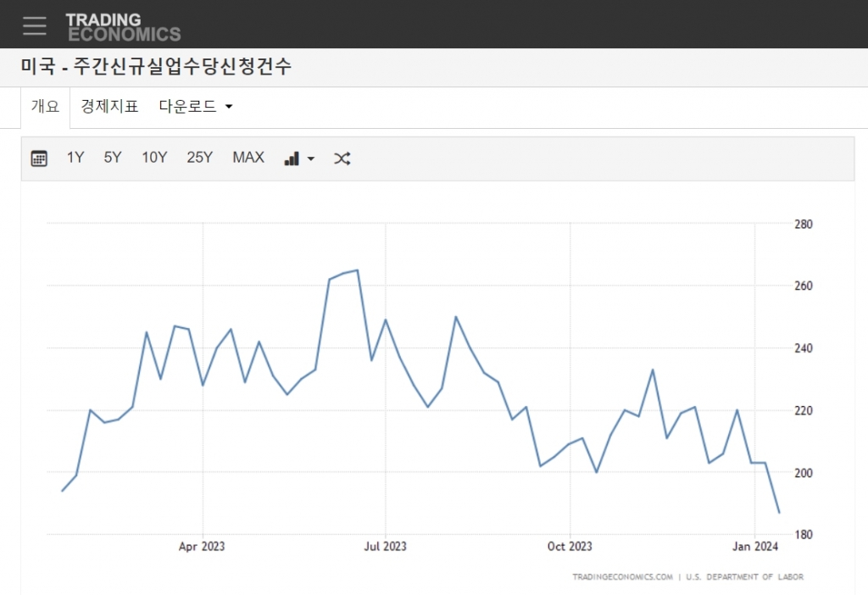Click the 280 y-axis value label
868x595 pixels.
[804, 224]
